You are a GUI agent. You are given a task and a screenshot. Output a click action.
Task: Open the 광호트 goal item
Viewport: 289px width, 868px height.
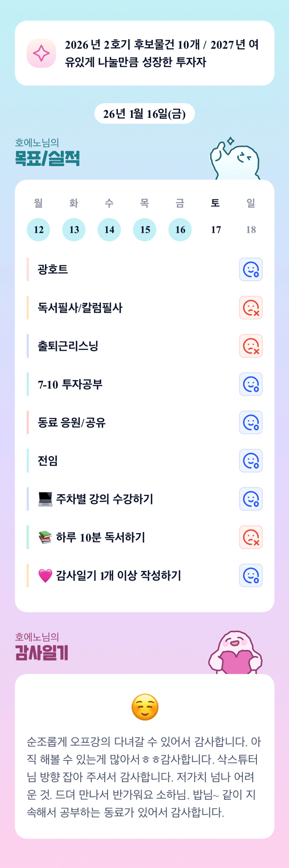[53, 270]
